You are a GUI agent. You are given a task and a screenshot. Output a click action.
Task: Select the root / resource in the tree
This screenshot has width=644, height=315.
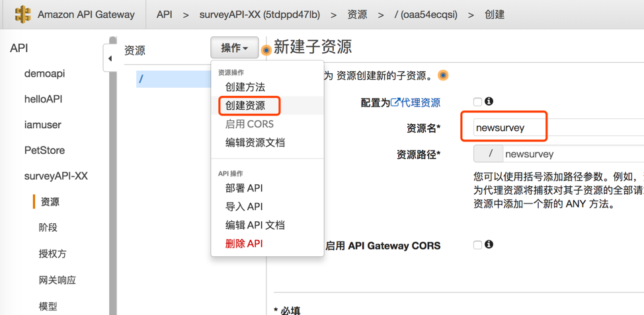(x=175, y=79)
